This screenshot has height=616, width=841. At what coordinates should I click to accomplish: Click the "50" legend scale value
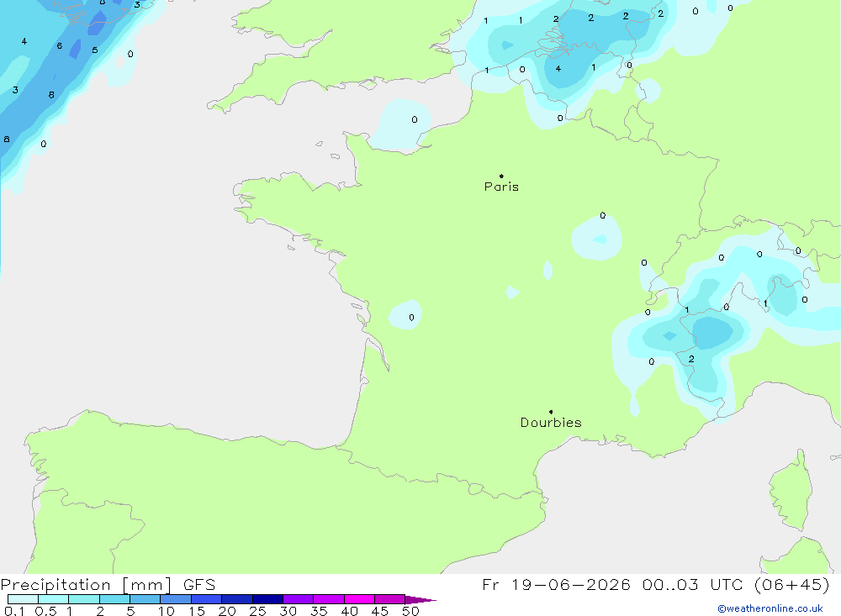click(410, 611)
